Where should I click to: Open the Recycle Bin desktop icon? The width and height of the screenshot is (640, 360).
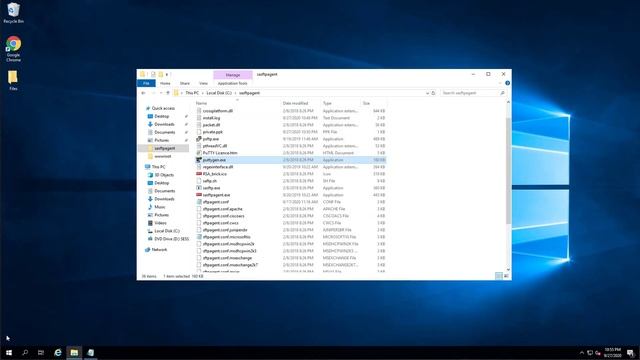point(13,13)
